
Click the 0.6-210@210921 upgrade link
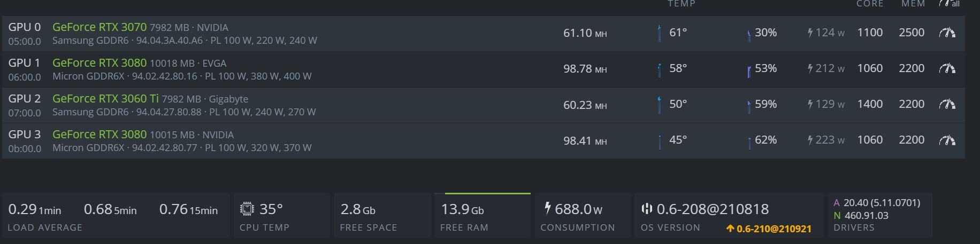coord(769,229)
